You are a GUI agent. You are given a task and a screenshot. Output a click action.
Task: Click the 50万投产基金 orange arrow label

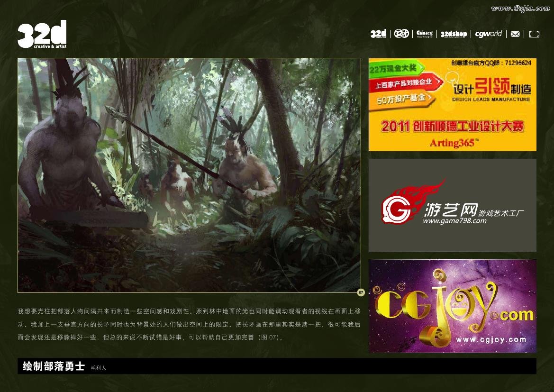pyautogui.click(x=402, y=99)
